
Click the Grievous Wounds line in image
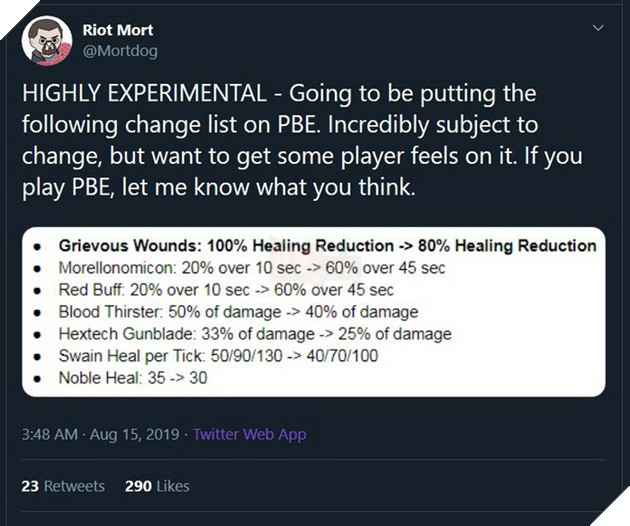point(327,246)
